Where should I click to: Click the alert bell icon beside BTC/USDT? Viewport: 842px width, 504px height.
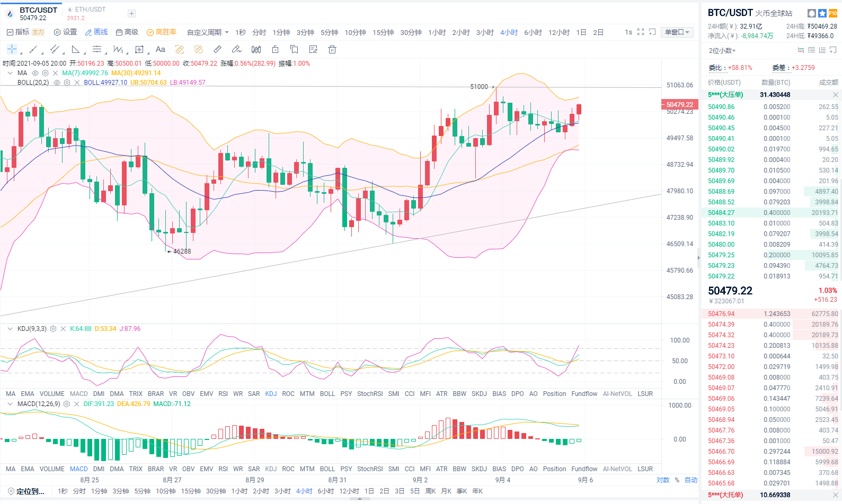[x=811, y=13]
